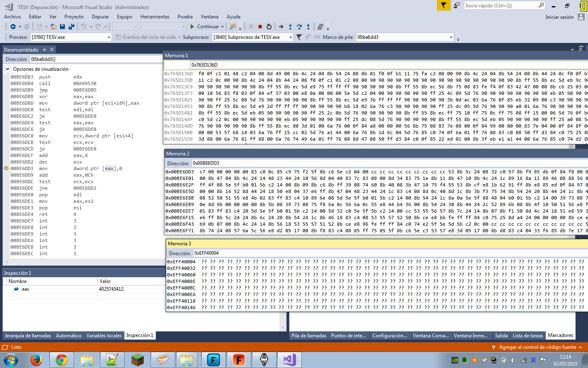The image size is (588, 368).
Task: Click the Inicio rápido search box
Action: click(505, 5)
